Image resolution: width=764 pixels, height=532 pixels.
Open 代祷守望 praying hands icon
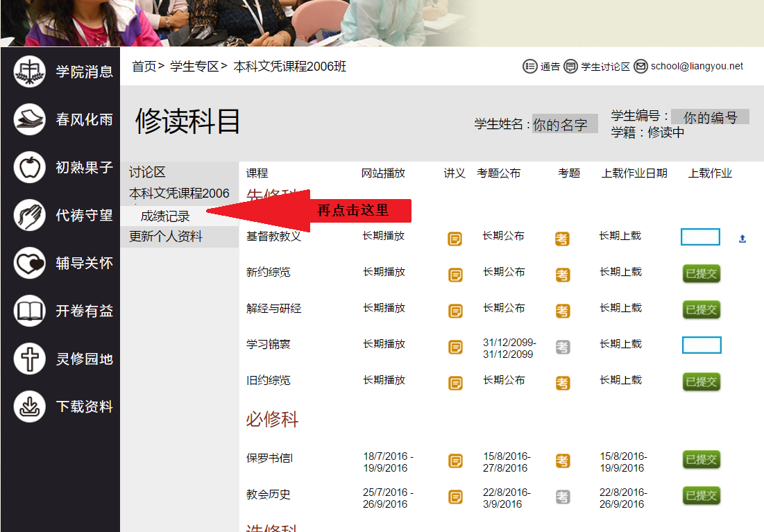coord(29,215)
